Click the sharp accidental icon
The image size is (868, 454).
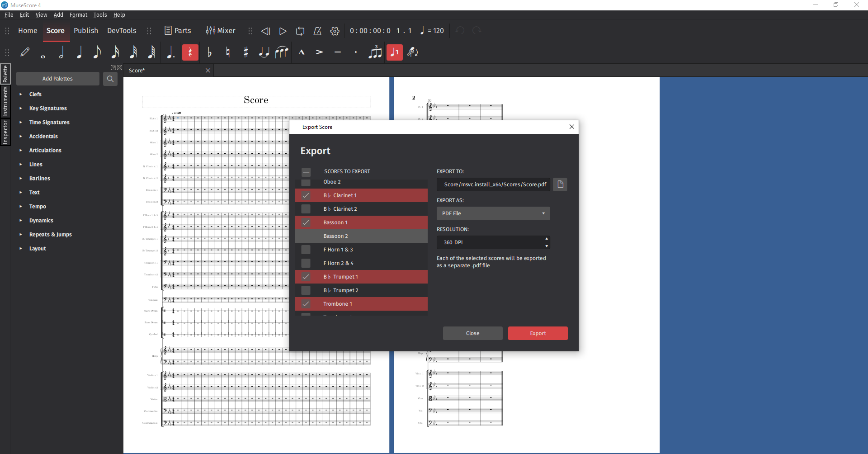pyautogui.click(x=246, y=52)
